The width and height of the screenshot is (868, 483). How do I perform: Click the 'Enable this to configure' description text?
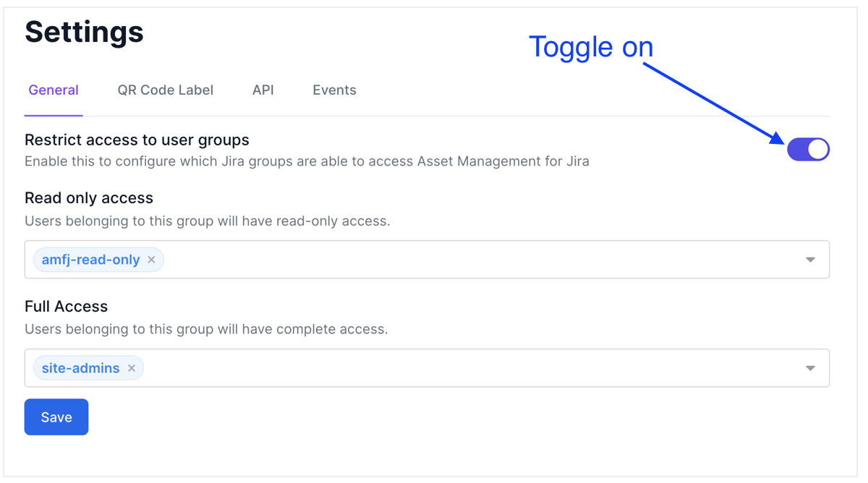tap(307, 161)
